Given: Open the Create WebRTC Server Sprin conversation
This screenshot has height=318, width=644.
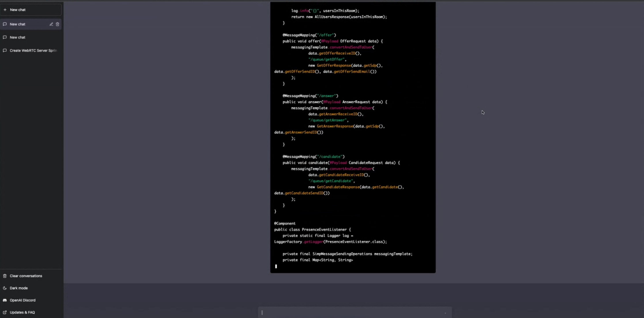Looking at the screenshot, I should pos(33,50).
